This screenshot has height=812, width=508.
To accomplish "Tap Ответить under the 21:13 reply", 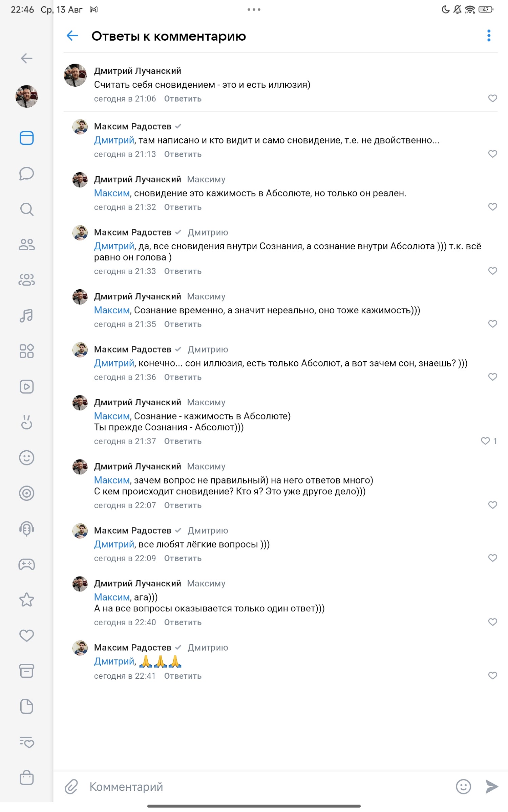I will pyautogui.click(x=183, y=154).
